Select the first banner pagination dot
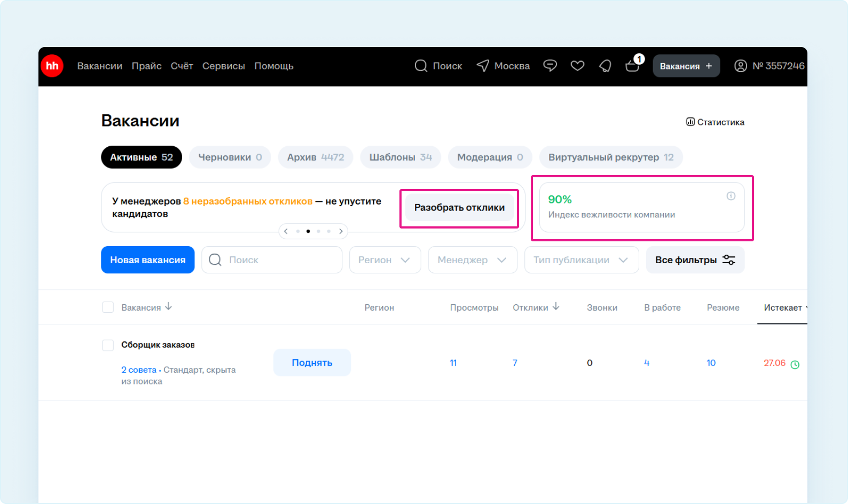The image size is (848, 504). pyautogui.click(x=298, y=231)
